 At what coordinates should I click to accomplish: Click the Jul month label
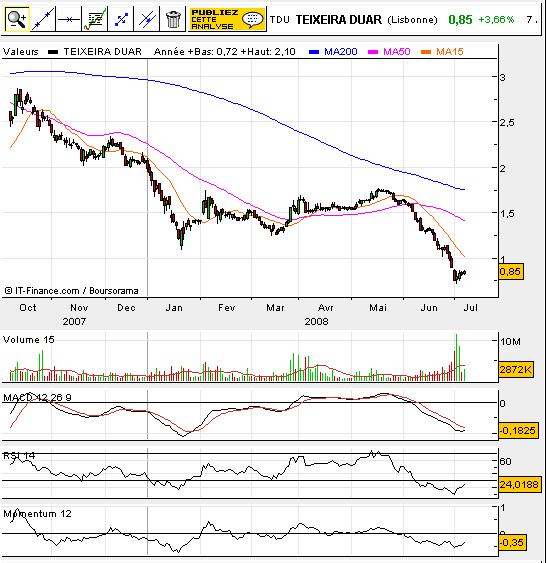pyautogui.click(x=470, y=308)
